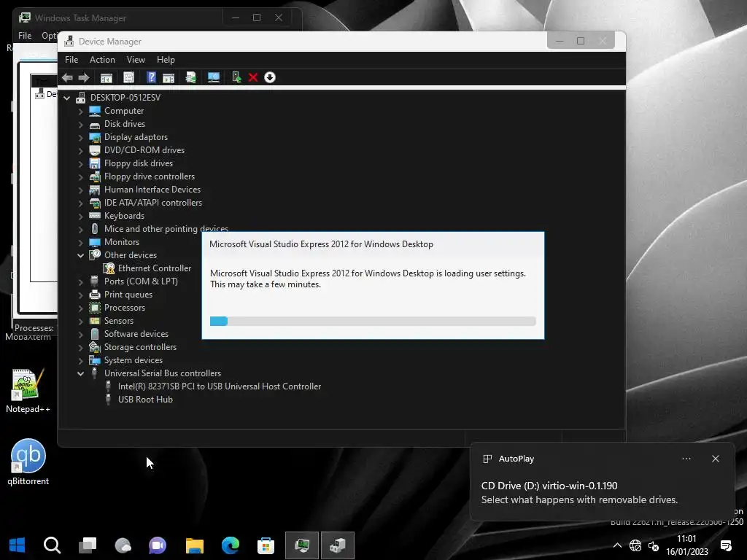Expand the Display adaptors category
The height and width of the screenshot is (560, 747).
(x=80, y=137)
